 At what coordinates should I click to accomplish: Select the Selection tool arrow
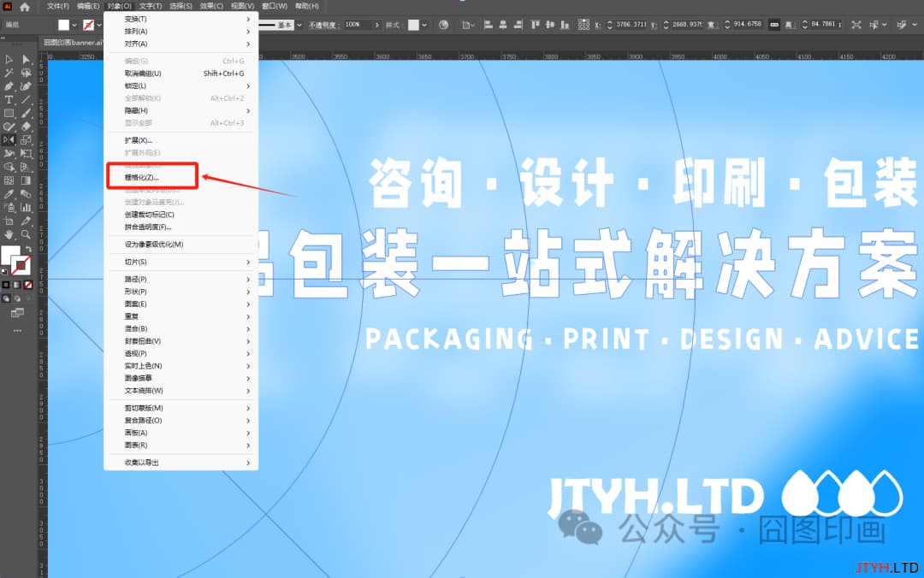[x=9, y=60]
